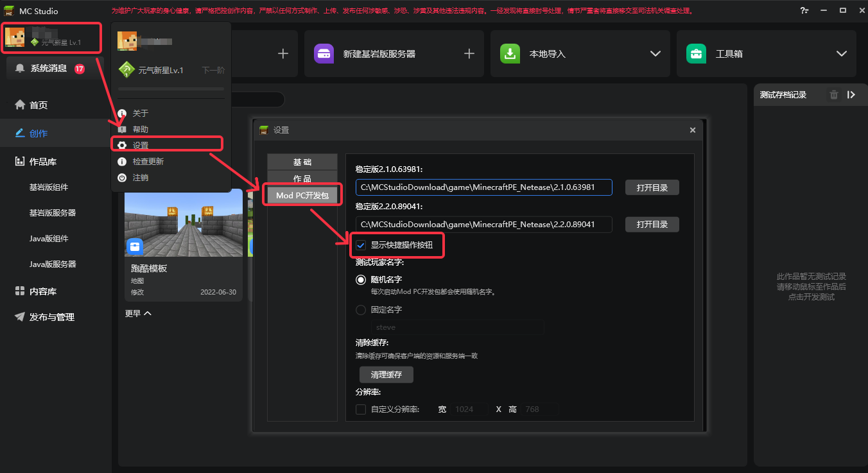
Task: Click the 2022-06-30 modification date
Action: [218, 292]
